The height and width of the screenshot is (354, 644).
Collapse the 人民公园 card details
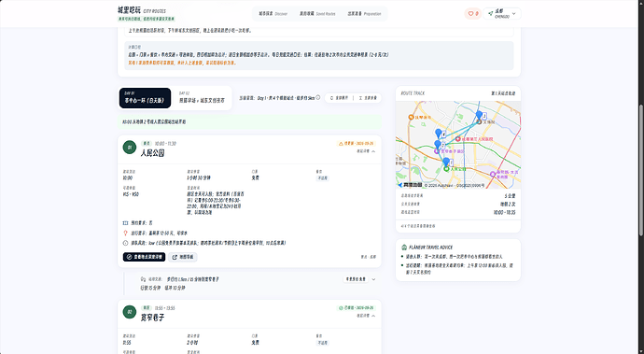click(366, 151)
